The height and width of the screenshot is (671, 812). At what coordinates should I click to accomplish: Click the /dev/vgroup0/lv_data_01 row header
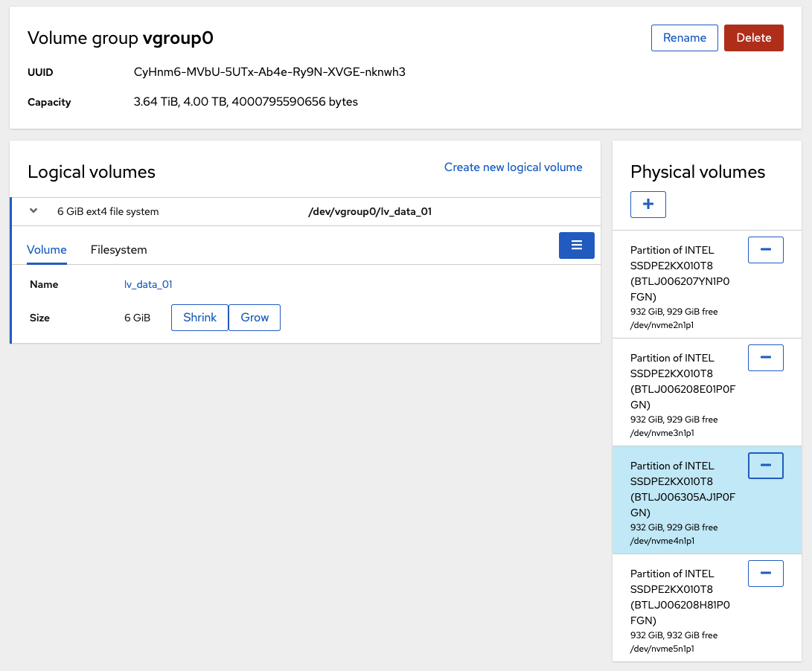point(370,211)
